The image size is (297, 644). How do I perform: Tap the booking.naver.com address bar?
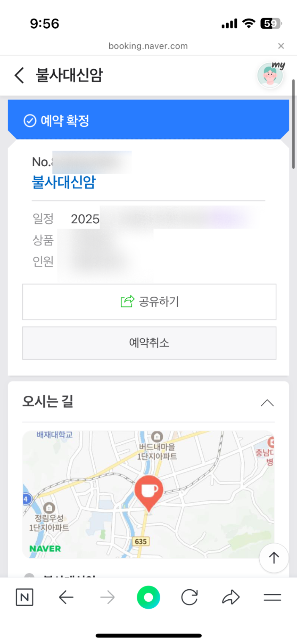click(x=148, y=46)
